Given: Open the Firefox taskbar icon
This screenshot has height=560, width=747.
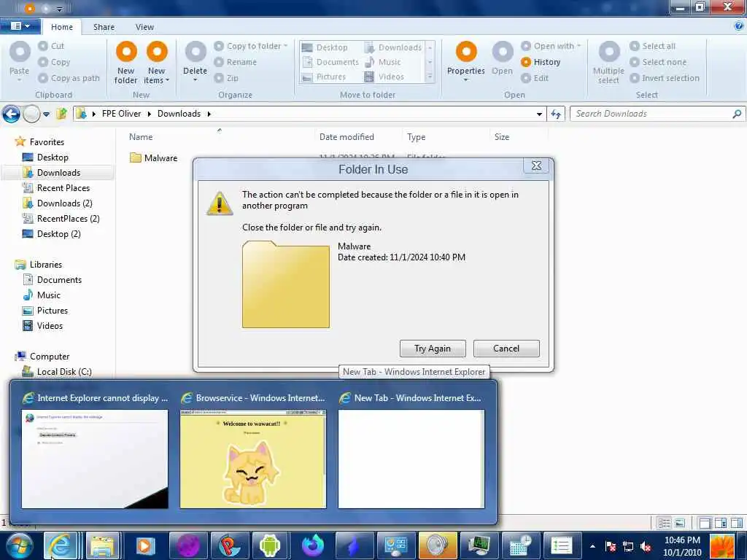Looking at the screenshot, I should pos(314,545).
